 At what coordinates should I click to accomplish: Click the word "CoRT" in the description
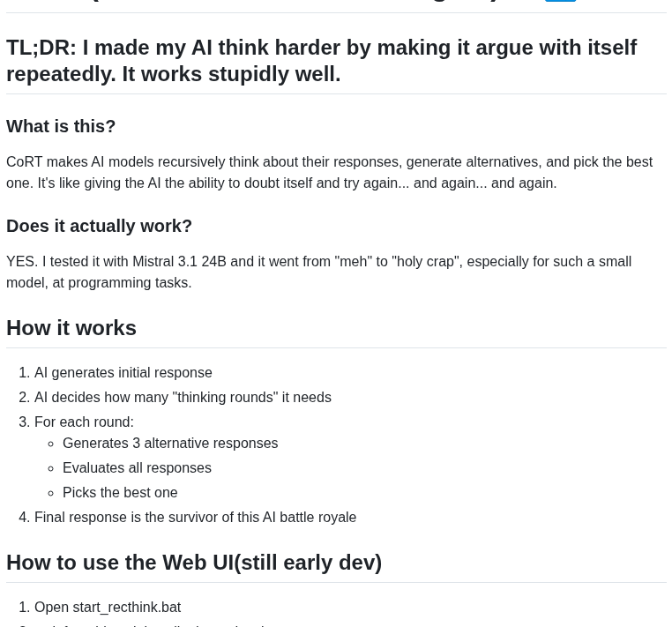click(x=24, y=162)
